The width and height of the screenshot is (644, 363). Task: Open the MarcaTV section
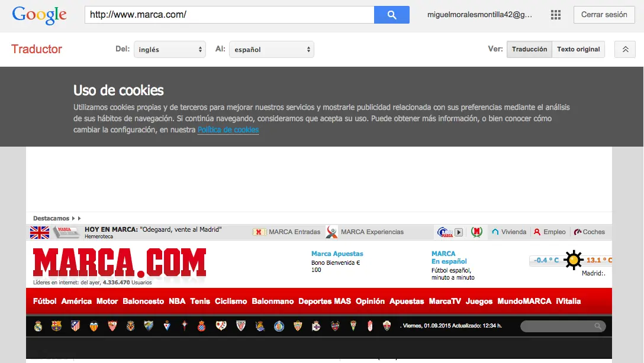point(445,301)
